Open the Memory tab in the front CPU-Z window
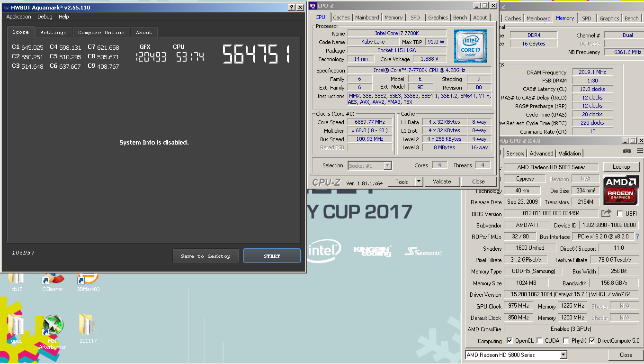The height and width of the screenshot is (364, 644). (394, 18)
